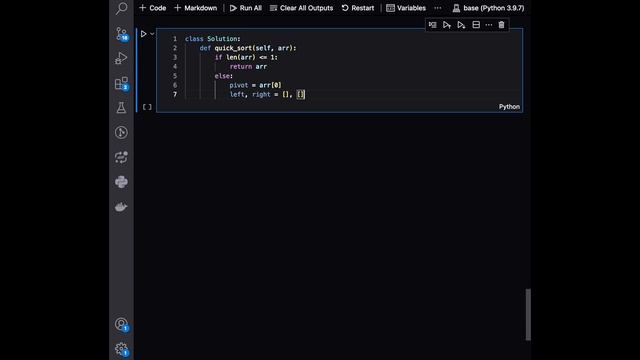
Task: Place cursor on 'left, right' line 7
Action: pyautogui.click(x=250, y=95)
